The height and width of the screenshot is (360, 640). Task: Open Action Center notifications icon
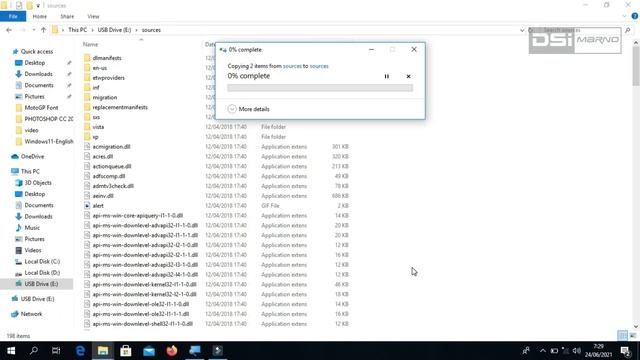tap(626, 351)
